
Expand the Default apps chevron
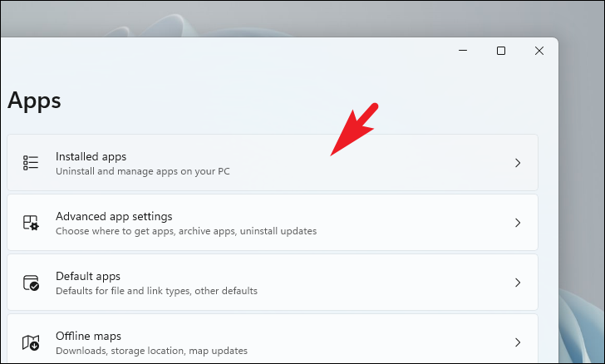pyautogui.click(x=518, y=283)
